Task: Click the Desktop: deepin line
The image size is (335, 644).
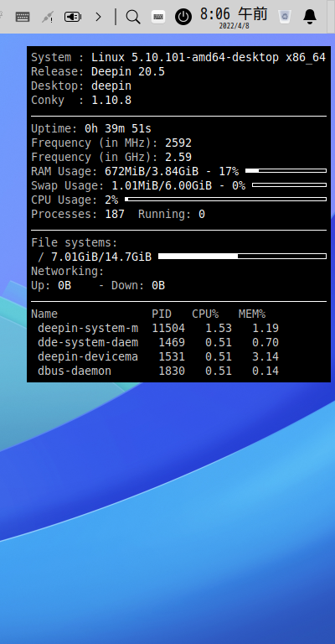Action: [x=81, y=86]
